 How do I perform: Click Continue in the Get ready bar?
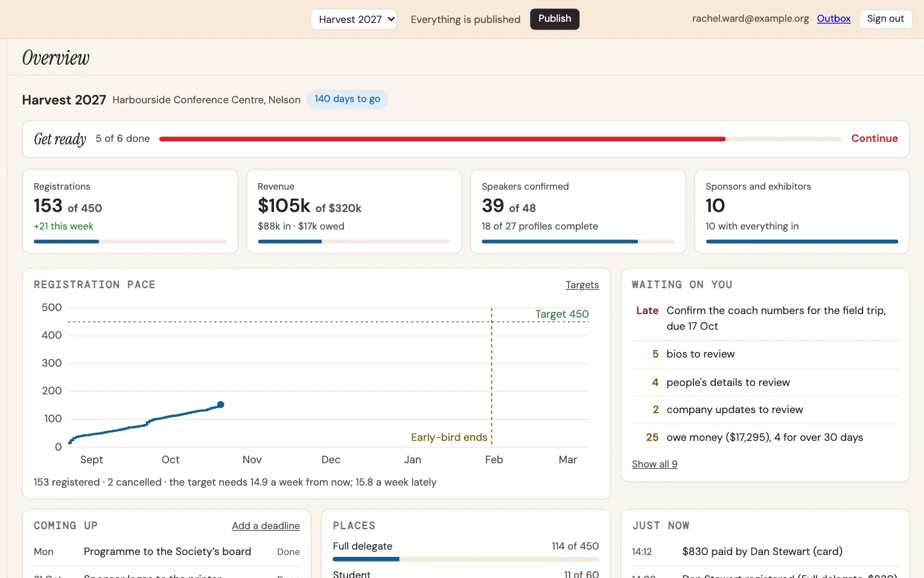875,138
